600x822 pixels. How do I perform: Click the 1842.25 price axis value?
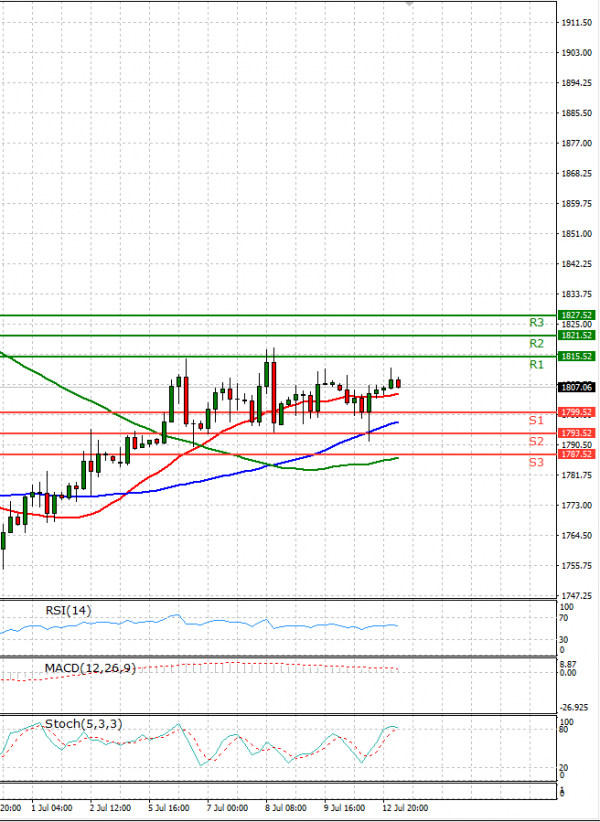[x=576, y=264]
